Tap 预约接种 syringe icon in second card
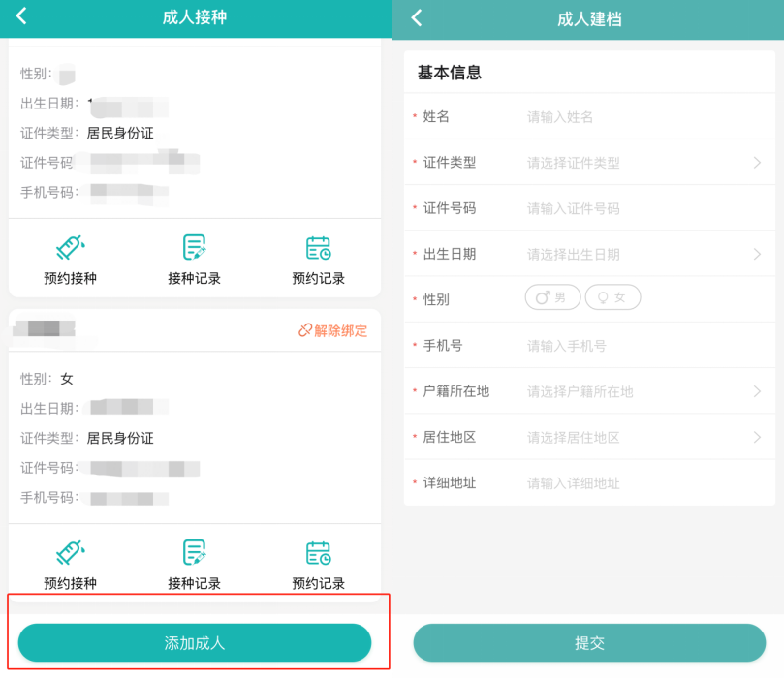 [x=71, y=553]
